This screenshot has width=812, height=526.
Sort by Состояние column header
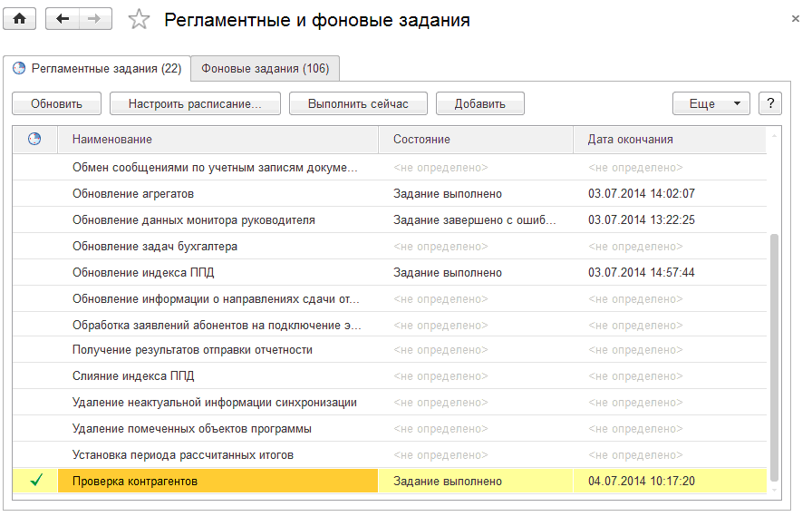[x=476, y=140]
